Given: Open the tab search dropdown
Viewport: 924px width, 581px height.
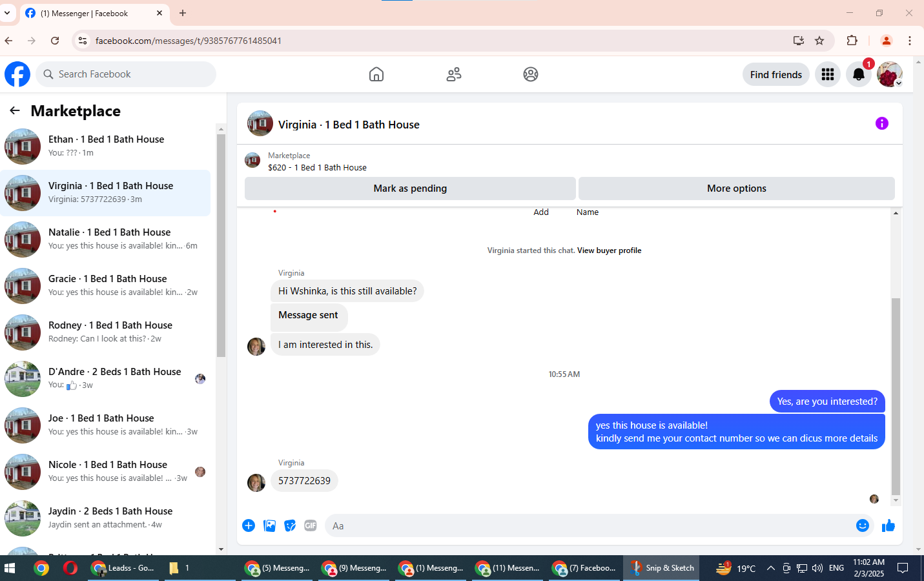Looking at the screenshot, I should click(x=7, y=13).
